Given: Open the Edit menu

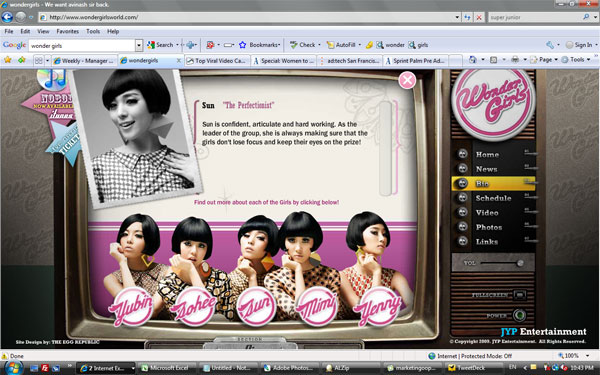Looking at the screenshot, I should click(25, 31).
